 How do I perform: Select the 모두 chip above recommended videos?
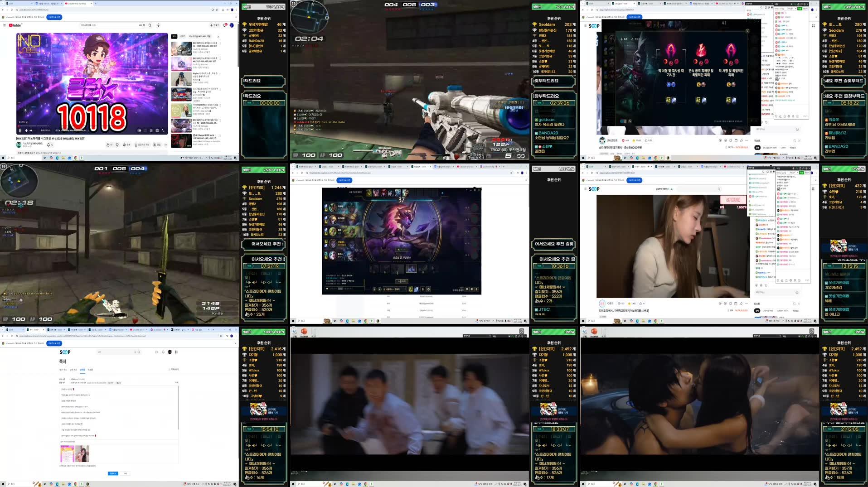(x=174, y=36)
